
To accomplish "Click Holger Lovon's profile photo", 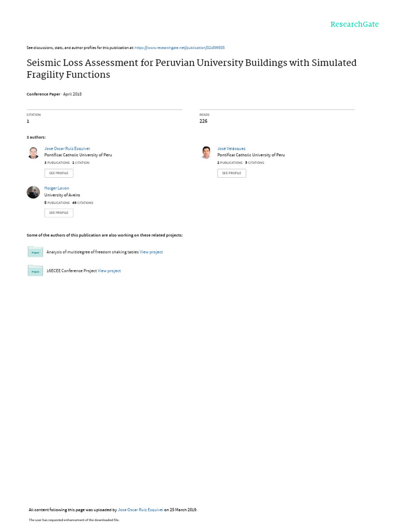I will [33, 192].
